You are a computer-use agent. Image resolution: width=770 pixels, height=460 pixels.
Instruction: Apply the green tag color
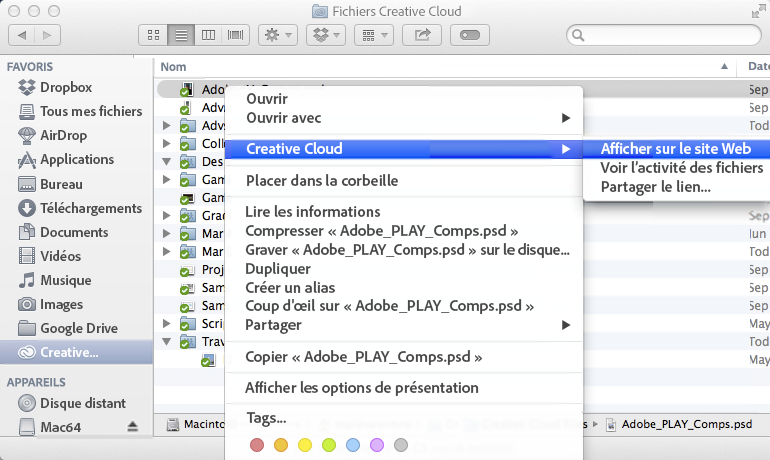[x=329, y=445]
